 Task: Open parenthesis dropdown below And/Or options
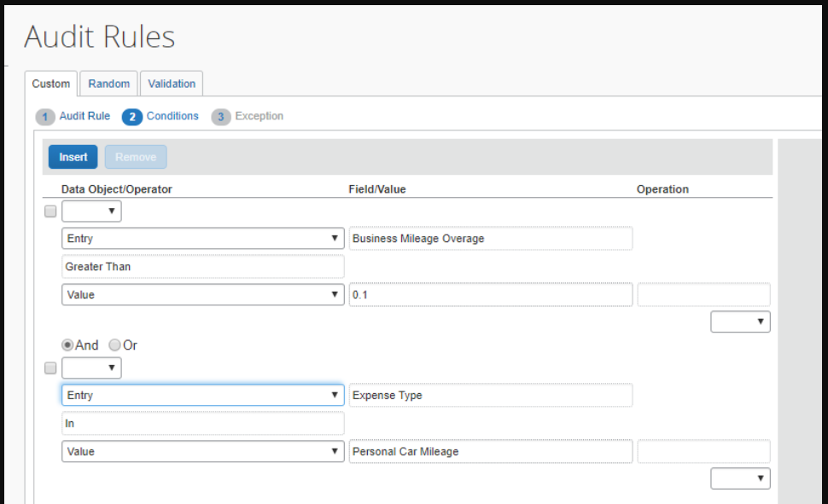pos(91,368)
